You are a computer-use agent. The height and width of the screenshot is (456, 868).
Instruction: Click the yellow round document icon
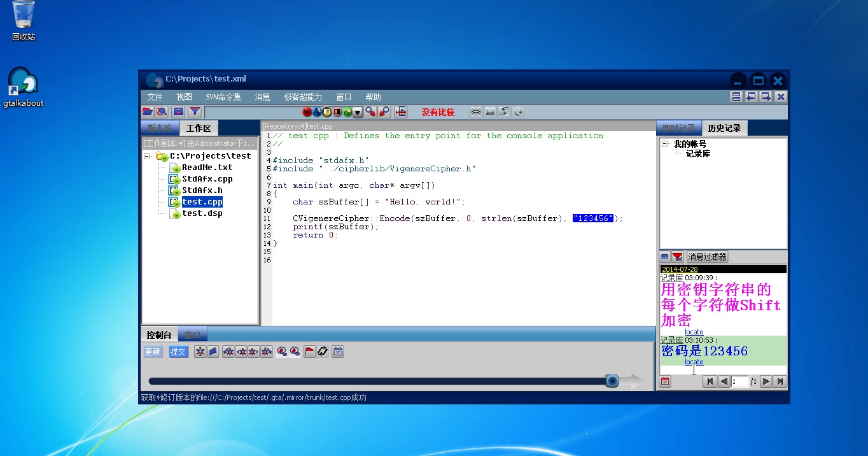pyautogui.click(x=327, y=112)
